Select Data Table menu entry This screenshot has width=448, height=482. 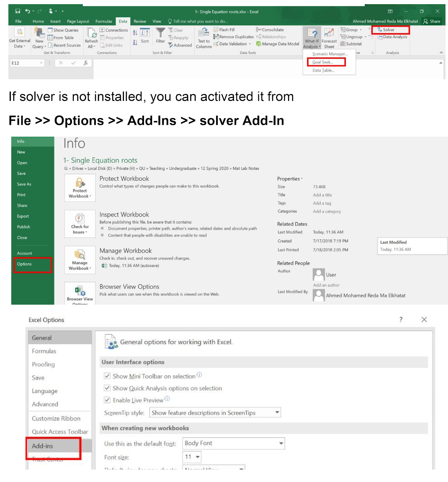click(323, 70)
